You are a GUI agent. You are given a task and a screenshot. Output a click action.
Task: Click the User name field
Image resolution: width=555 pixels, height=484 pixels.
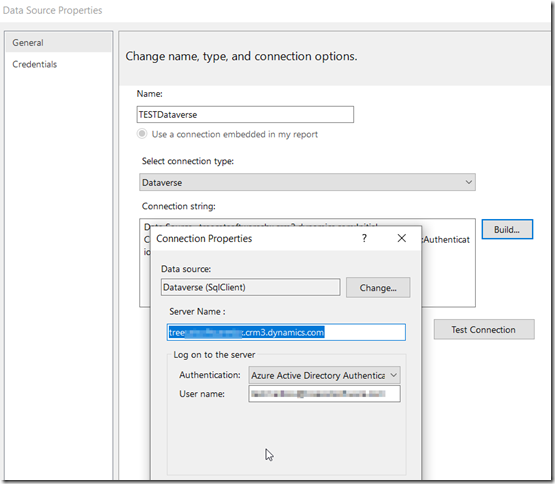click(x=324, y=394)
